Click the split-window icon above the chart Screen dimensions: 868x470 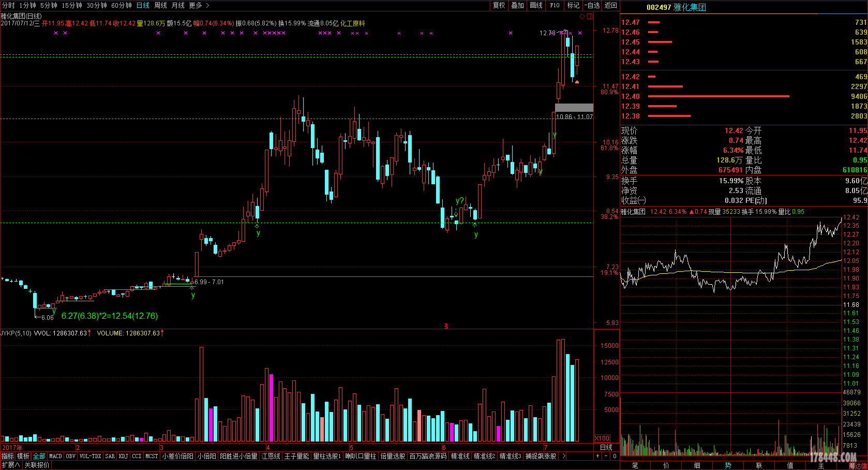pos(590,16)
